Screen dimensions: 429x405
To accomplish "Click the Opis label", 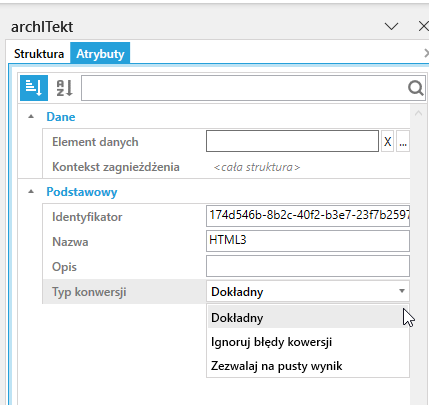I will pos(64,267).
